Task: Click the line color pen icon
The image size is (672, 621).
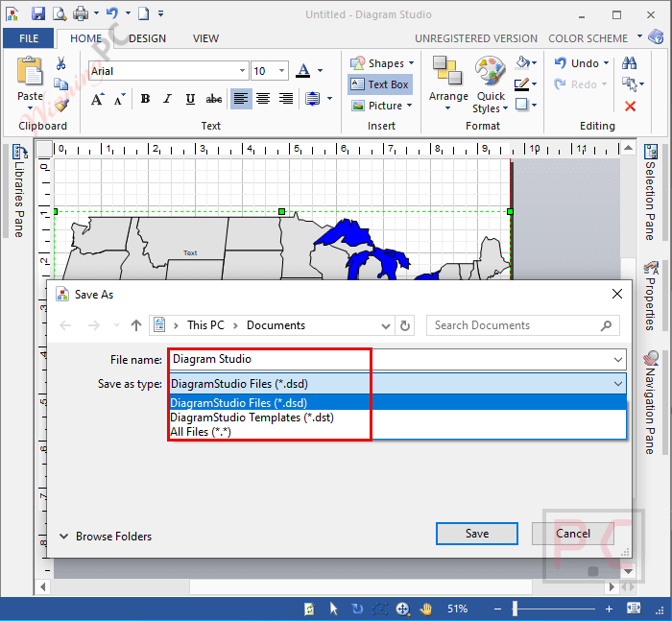Action: tap(521, 84)
